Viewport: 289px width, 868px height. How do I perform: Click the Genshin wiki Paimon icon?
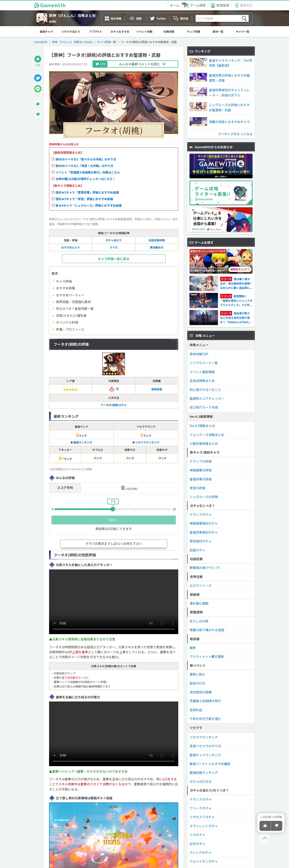(x=42, y=18)
